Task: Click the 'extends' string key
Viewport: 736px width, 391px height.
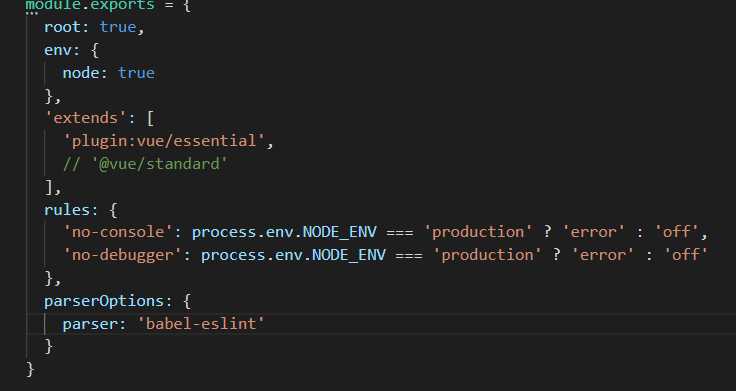Action: (85, 118)
